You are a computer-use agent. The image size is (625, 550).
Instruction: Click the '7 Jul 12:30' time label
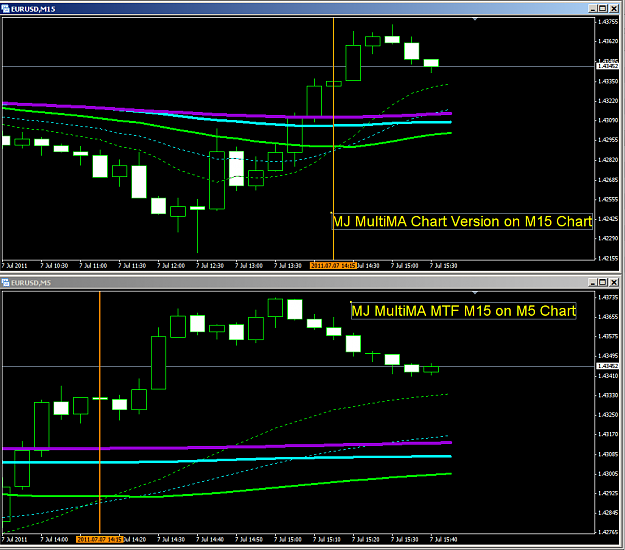(x=210, y=265)
